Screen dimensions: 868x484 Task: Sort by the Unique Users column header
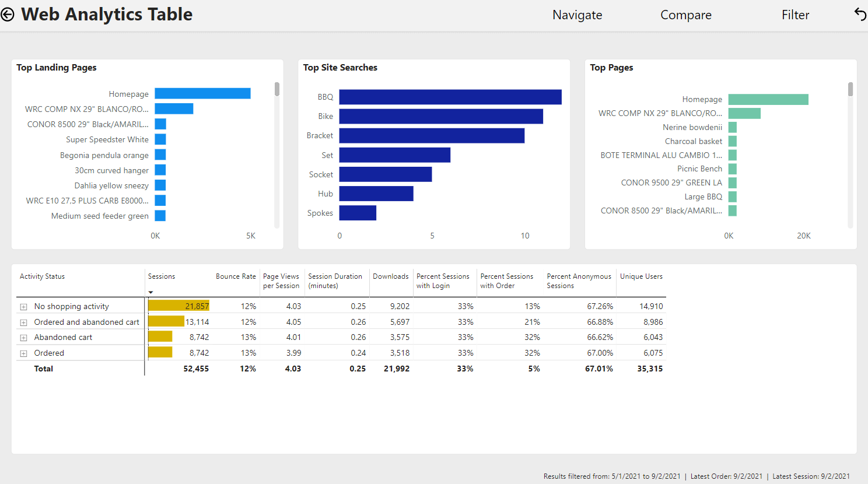pos(641,276)
